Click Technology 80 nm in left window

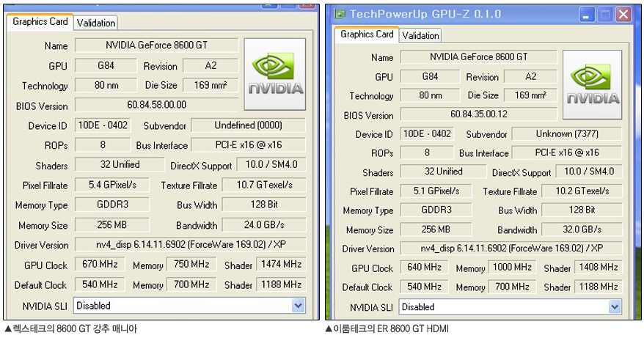[x=106, y=85]
